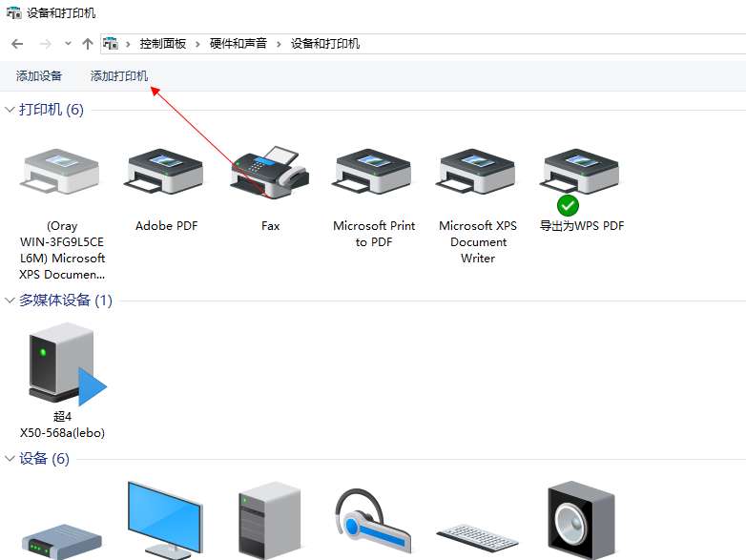Collapse the 打印机 (6) group
Viewport: 746px width, 560px height.
tap(10, 110)
